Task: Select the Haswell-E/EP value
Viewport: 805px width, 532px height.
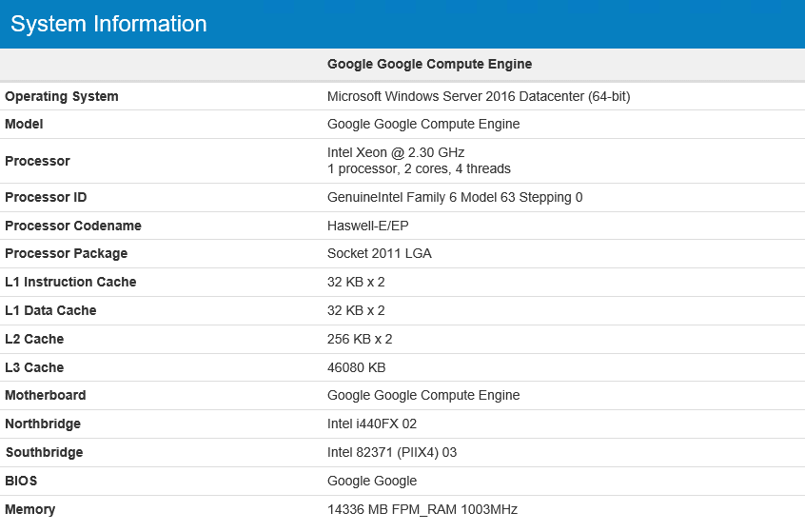Action: click(368, 226)
